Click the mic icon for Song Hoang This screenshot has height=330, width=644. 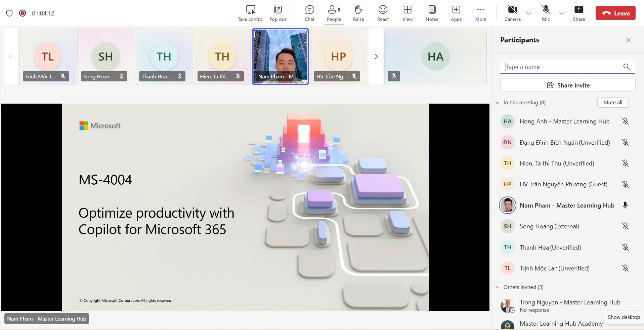pyautogui.click(x=625, y=226)
